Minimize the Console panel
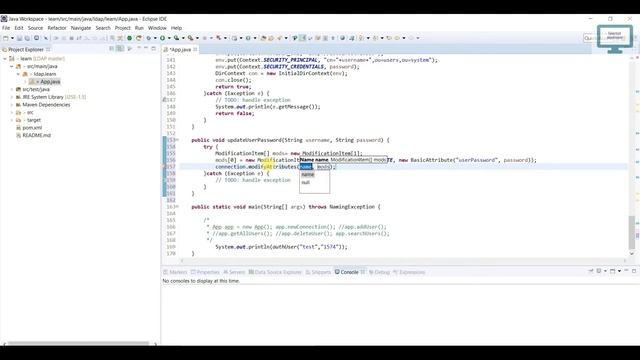This screenshot has height=360, width=640. click(626, 270)
